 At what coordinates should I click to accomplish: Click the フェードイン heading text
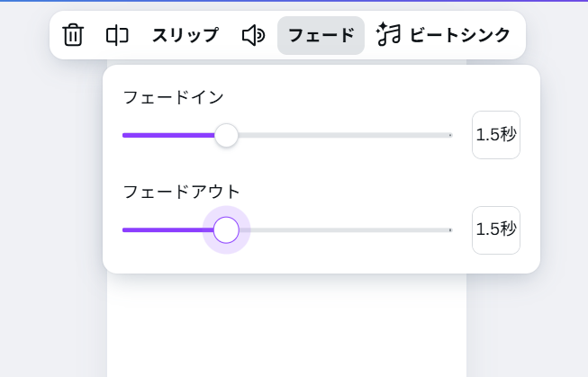click(173, 98)
